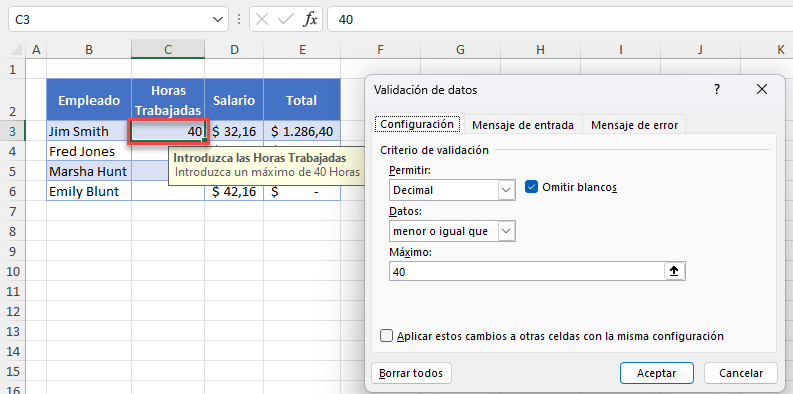Viewport: 793px width, 394px height.
Task: Select column F header
Action: (380, 50)
